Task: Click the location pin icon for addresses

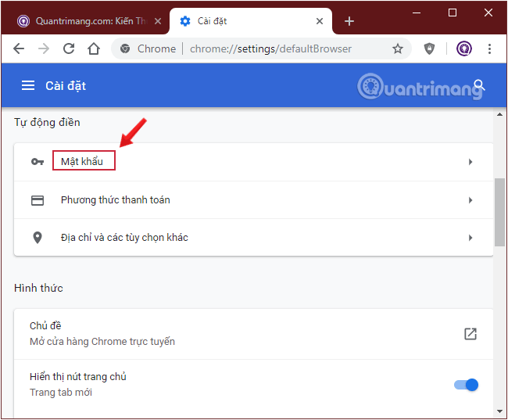Action: coord(38,238)
